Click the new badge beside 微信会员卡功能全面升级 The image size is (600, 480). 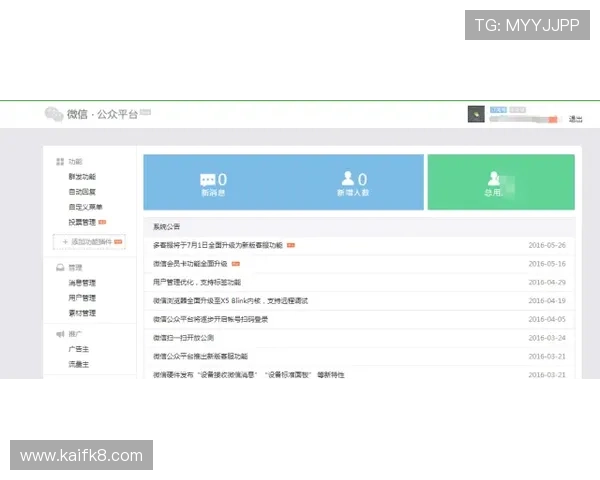coord(236,264)
